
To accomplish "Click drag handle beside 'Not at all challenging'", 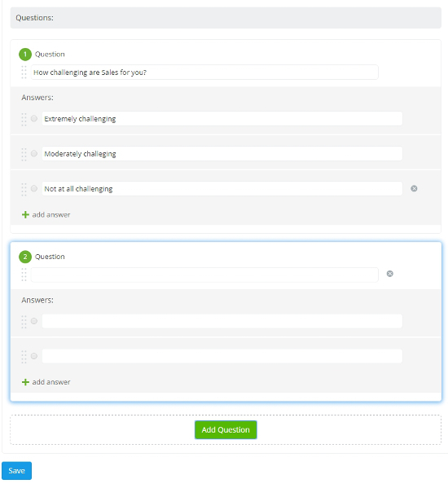I will (x=24, y=189).
